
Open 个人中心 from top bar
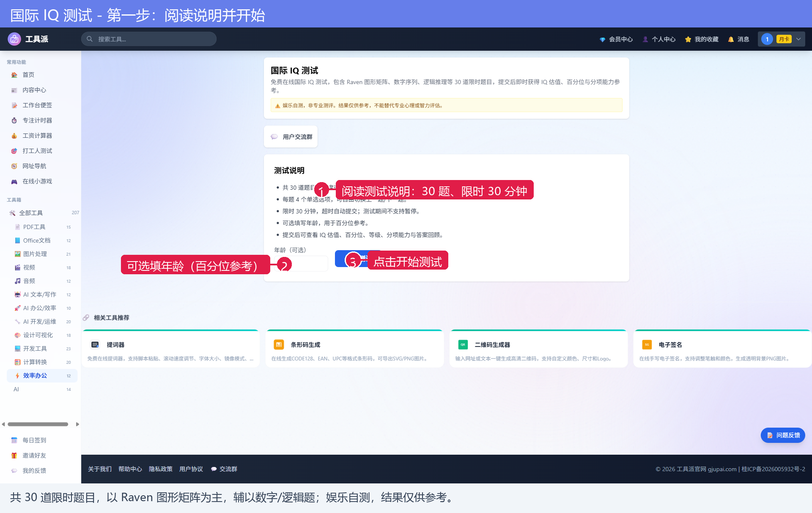tap(659, 39)
